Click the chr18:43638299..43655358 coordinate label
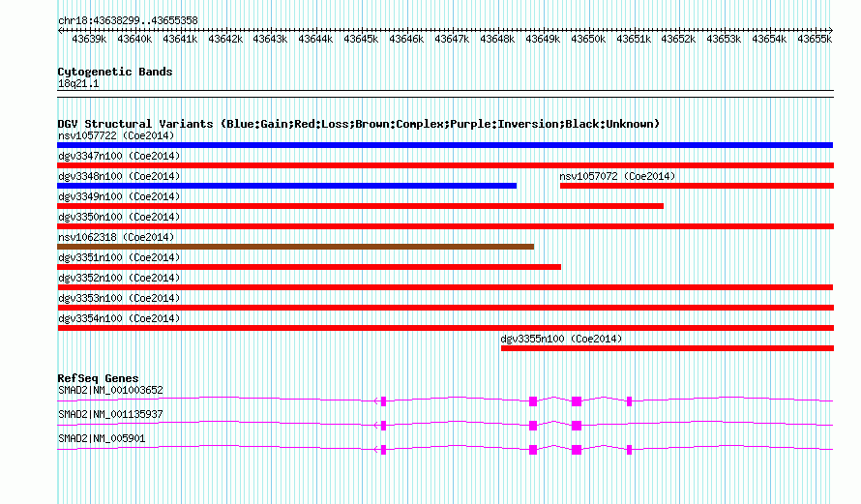The height and width of the screenshot is (504, 861). [128, 21]
